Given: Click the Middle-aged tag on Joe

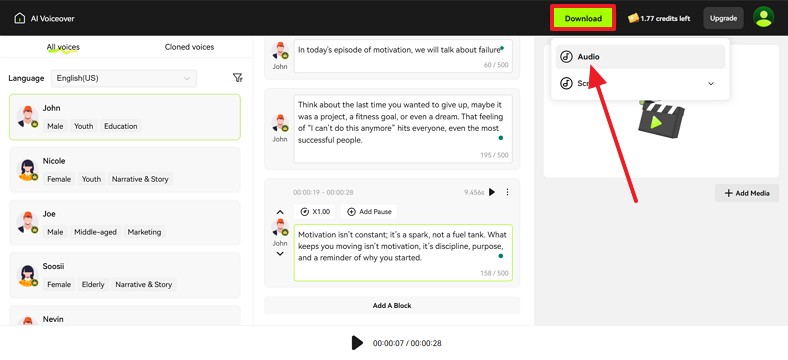Looking at the screenshot, I should pyautogui.click(x=95, y=232).
